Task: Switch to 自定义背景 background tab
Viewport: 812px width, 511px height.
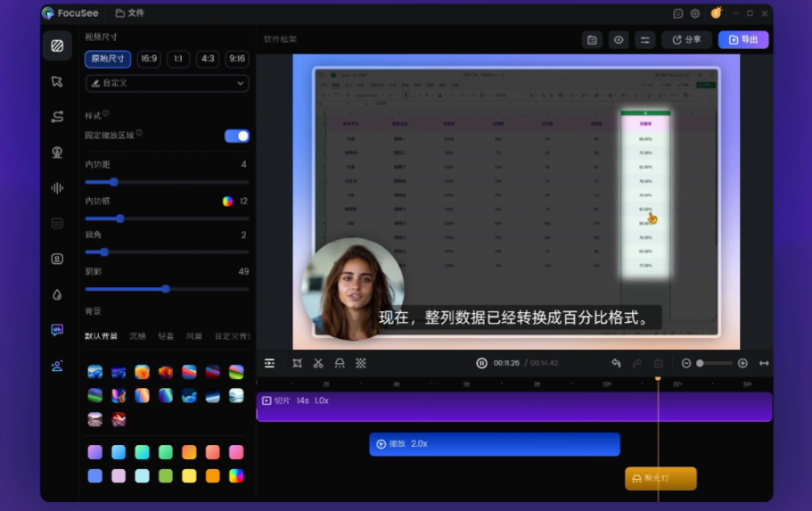Action: 232,336
